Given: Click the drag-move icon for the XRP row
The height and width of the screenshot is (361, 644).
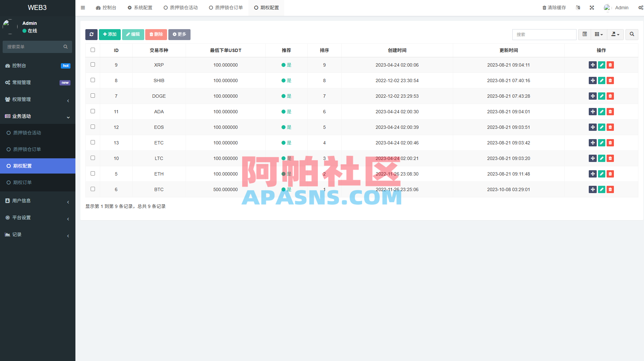Looking at the screenshot, I should [x=593, y=65].
